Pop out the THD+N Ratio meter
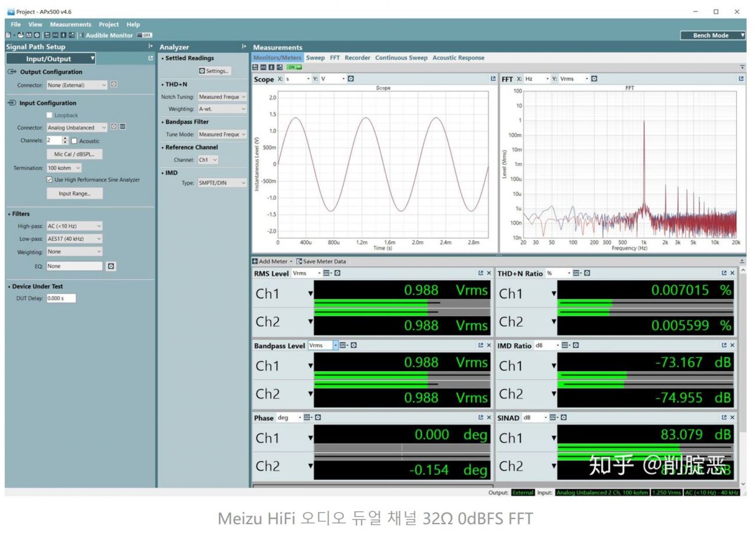Image resolution: width=756 pixels, height=541 pixels. [x=724, y=273]
